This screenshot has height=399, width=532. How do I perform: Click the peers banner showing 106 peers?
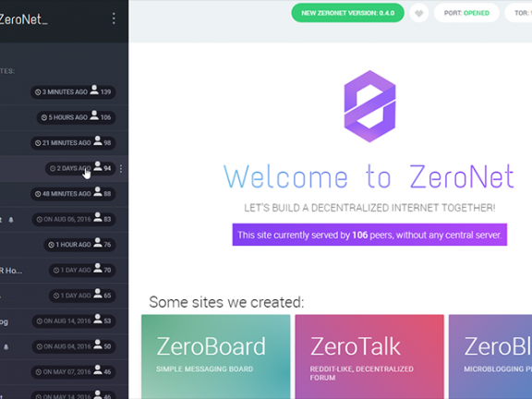369,235
